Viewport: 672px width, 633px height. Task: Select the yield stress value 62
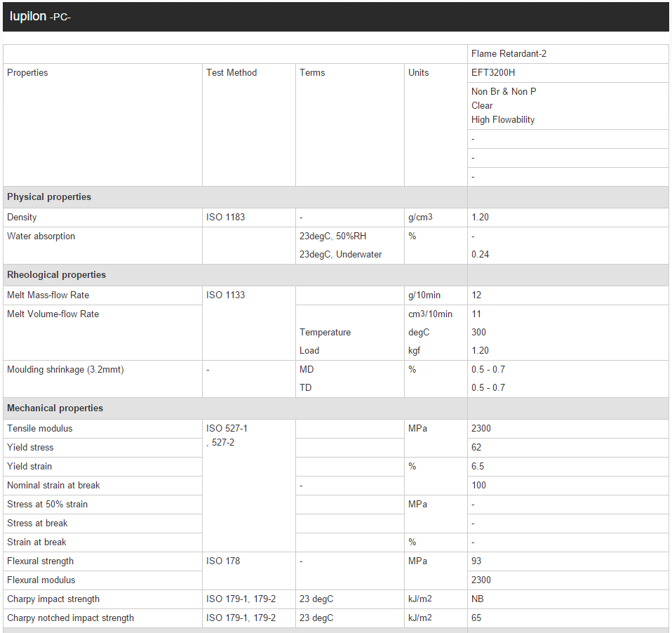476,447
